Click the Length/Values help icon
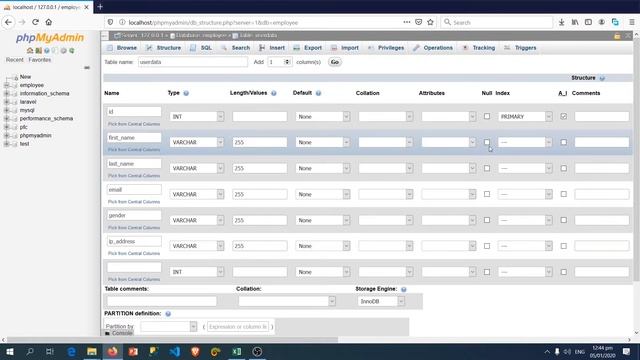The height and width of the screenshot is (360, 640). tap(274, 93)
